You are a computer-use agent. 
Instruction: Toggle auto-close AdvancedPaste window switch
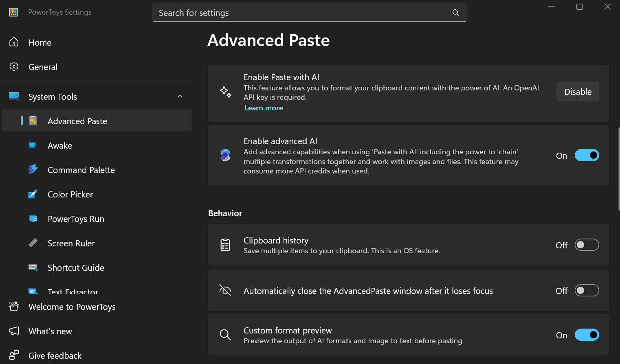click(587, 290)
